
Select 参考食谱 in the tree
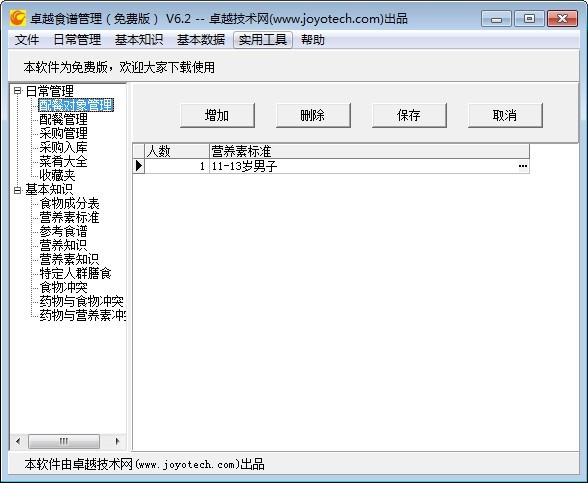coord(63,231)
